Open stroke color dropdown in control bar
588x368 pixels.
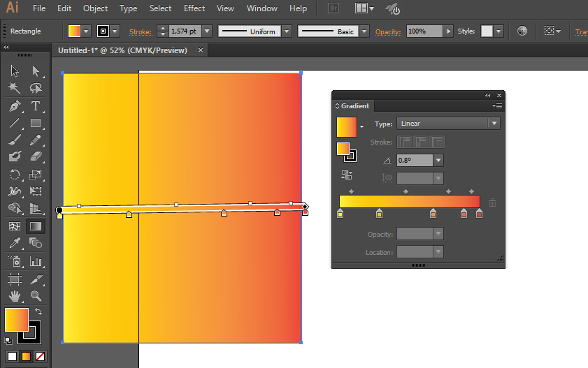pos(115,31)
